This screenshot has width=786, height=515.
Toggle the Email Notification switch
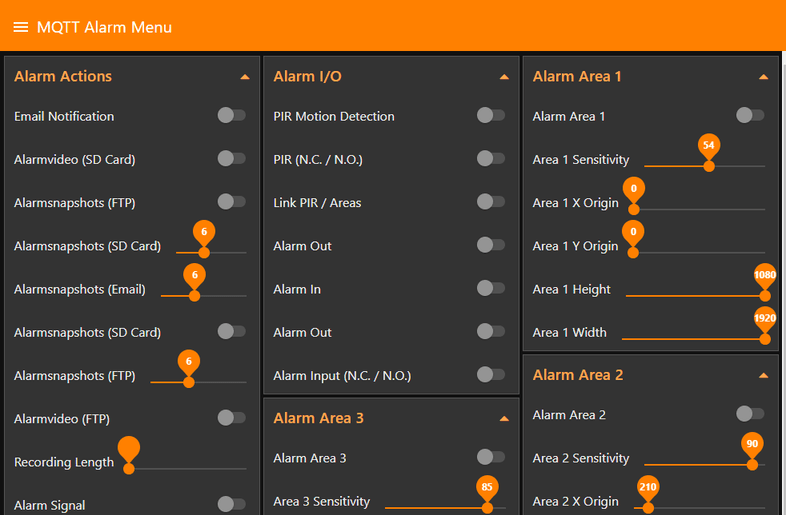pos(231,116)
